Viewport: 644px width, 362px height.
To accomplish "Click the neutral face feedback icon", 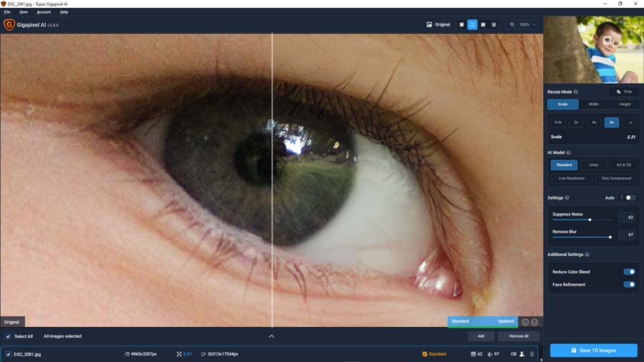I will coord(525,322).
